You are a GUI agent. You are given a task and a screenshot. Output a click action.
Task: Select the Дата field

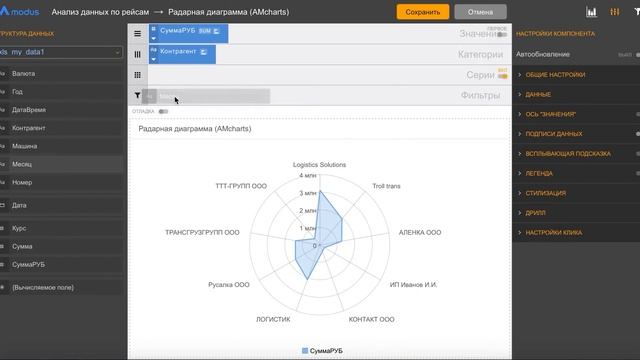pyautogui.click(x=61, y=205)
